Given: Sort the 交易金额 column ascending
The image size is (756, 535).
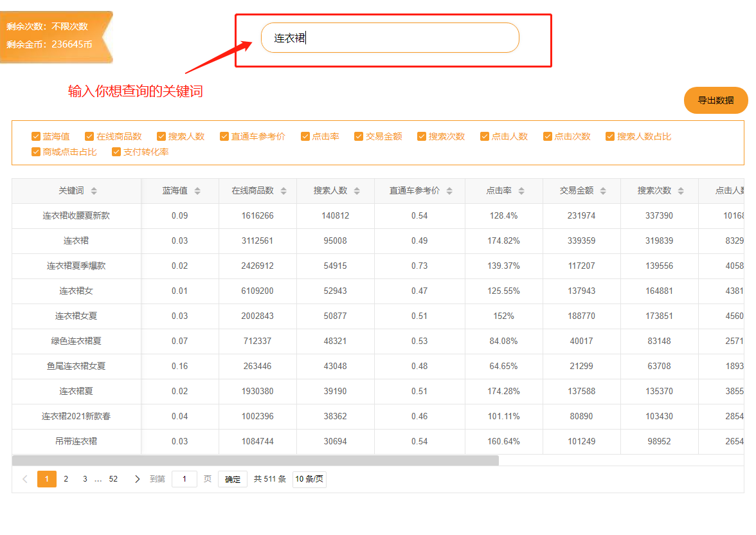Looking at the screenshot, I should 603,190.
